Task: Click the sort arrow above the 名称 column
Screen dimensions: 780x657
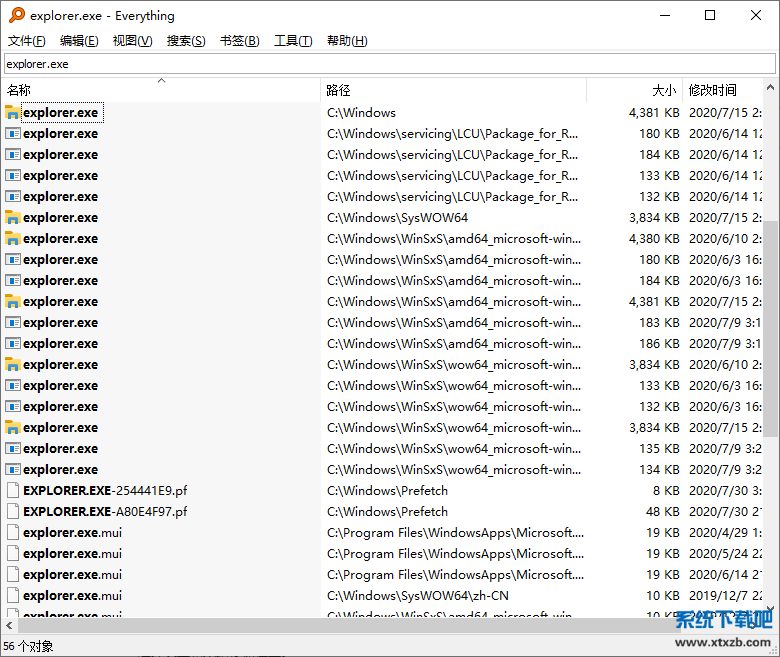Action: (161, 81)
